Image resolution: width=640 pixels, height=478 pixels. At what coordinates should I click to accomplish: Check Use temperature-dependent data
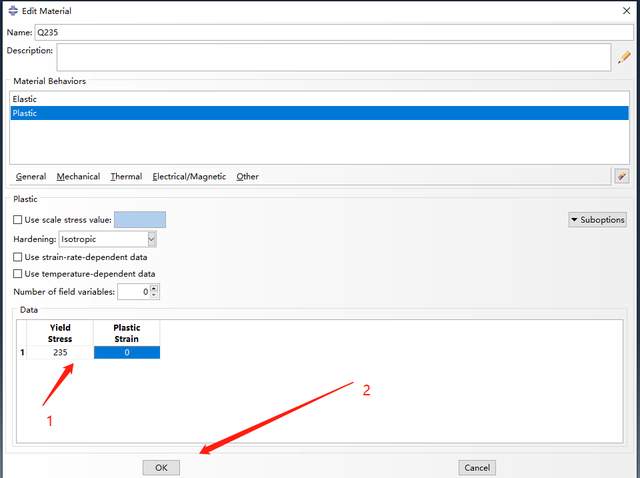point(18,274)
